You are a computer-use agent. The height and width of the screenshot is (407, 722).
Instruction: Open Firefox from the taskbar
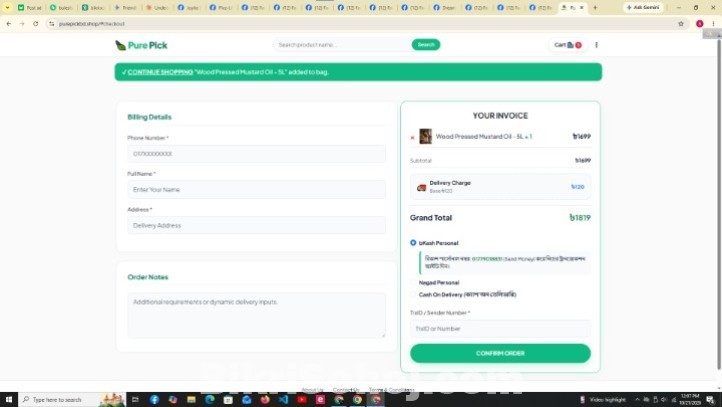click(x=265, y=400)
